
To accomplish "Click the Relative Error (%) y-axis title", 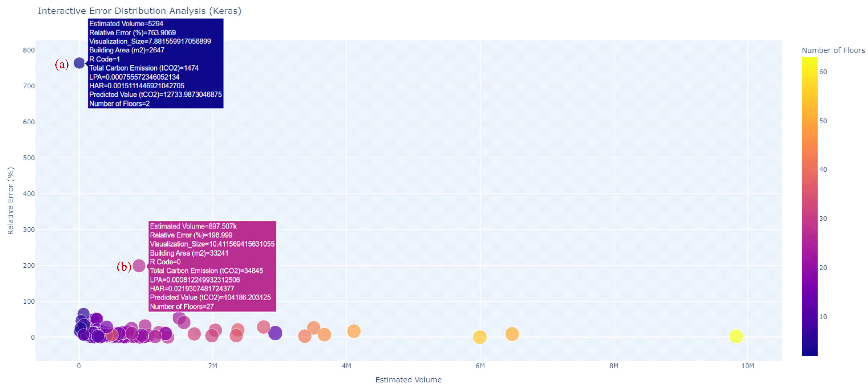I will point(11,201).
